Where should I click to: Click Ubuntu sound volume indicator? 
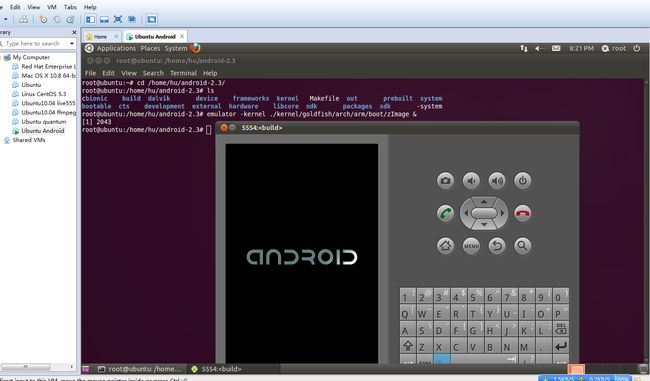coord(539,49)
